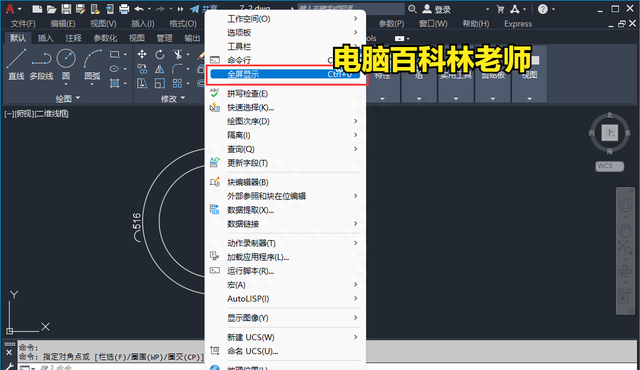Expand the 剪贴板 panel dropdown
This screenshot has width=640, height=370.
tap(493, 98)
